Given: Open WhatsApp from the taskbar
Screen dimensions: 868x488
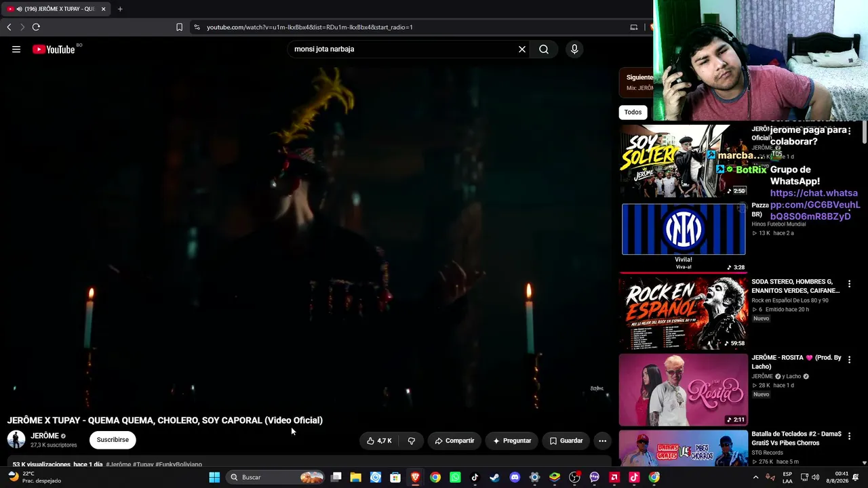Looking at the screenshot, I should click(x=455, y=477).
